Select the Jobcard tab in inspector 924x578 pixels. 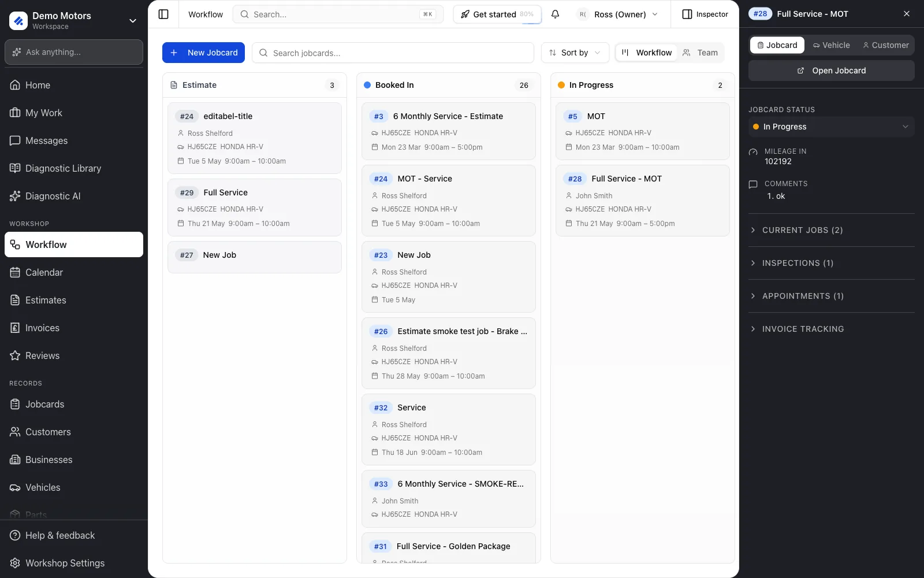point(777,45)
